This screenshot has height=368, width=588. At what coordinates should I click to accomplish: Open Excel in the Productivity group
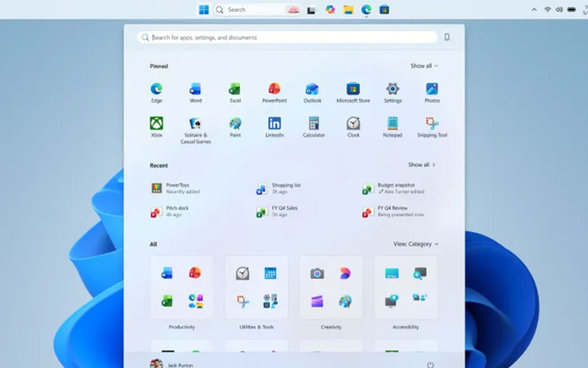click(167, 301)
